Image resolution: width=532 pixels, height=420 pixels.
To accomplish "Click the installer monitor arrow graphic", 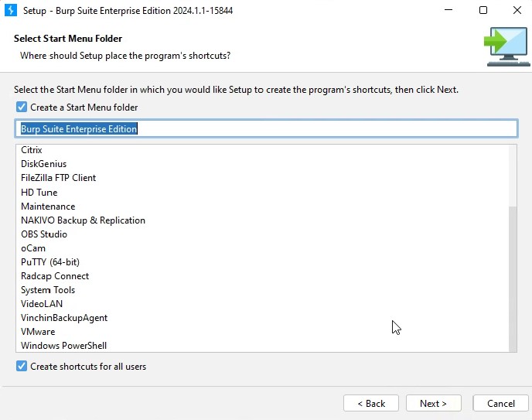I will tap(507, 46).
